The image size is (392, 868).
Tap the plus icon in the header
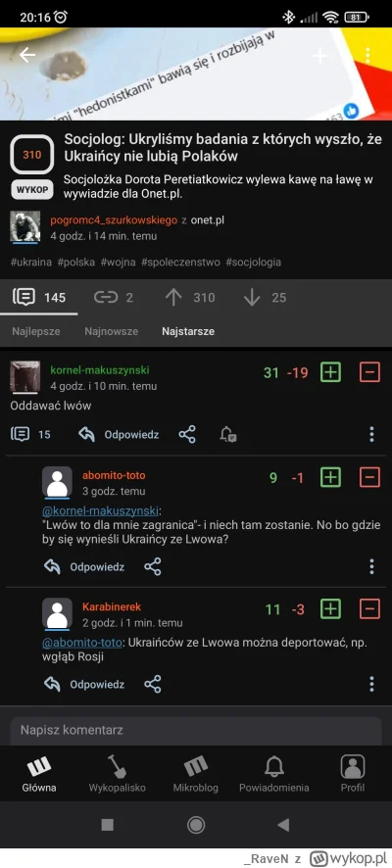(320, 56)
